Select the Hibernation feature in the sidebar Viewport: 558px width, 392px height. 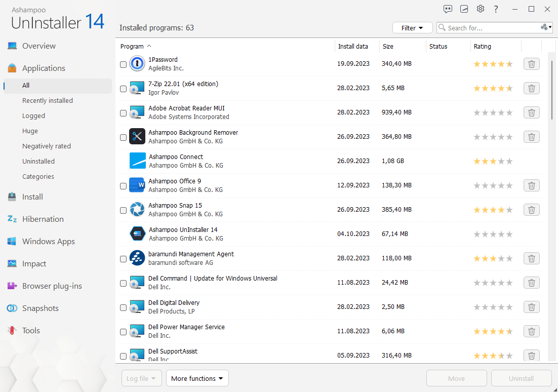43,219
